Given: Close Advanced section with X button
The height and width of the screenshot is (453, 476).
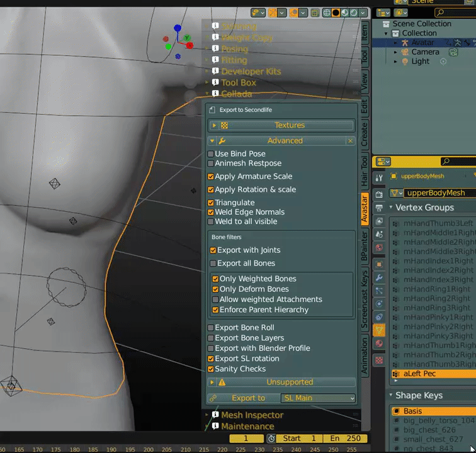Looking at the screenshot, I should pyautogui.click(x=350, y=141).
